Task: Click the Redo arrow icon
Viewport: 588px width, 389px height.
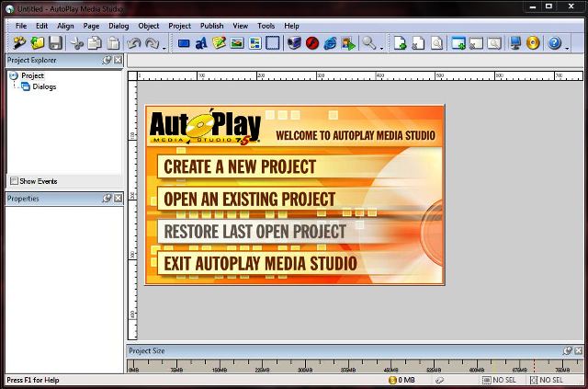Action: pos(152,43)
